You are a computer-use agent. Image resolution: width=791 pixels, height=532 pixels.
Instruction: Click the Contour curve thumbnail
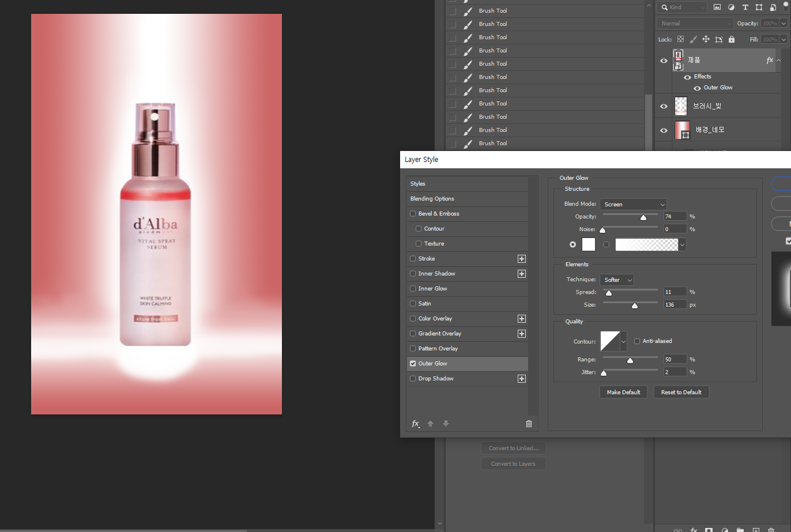tap(610, 341)
